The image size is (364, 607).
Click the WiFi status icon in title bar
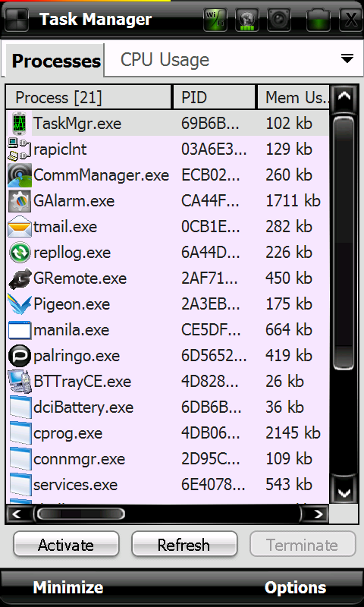point(215,20)
